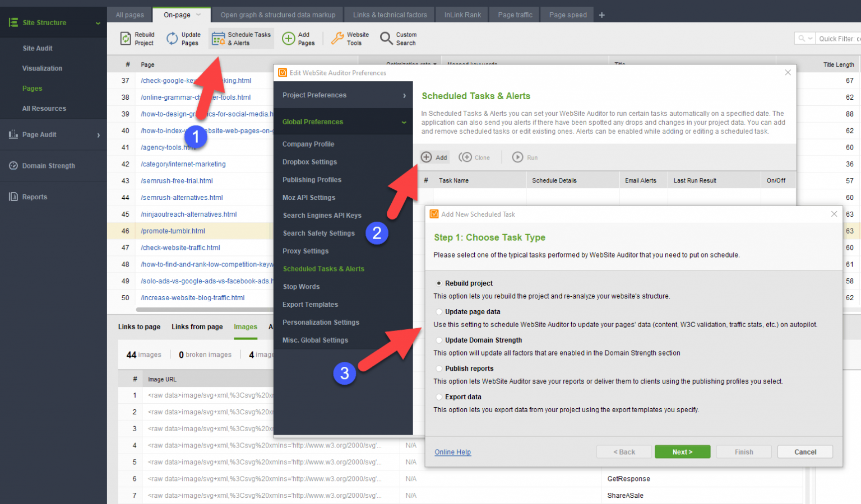Switch to the InLink Rank tab
Screen dimensions: 861x504
pos(461,15)
